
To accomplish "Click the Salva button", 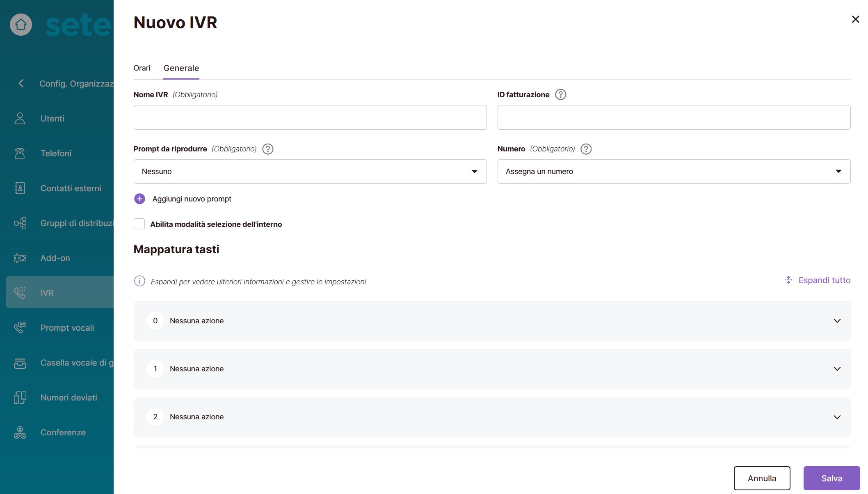I will pyautogui.click(x=831, y=478).
